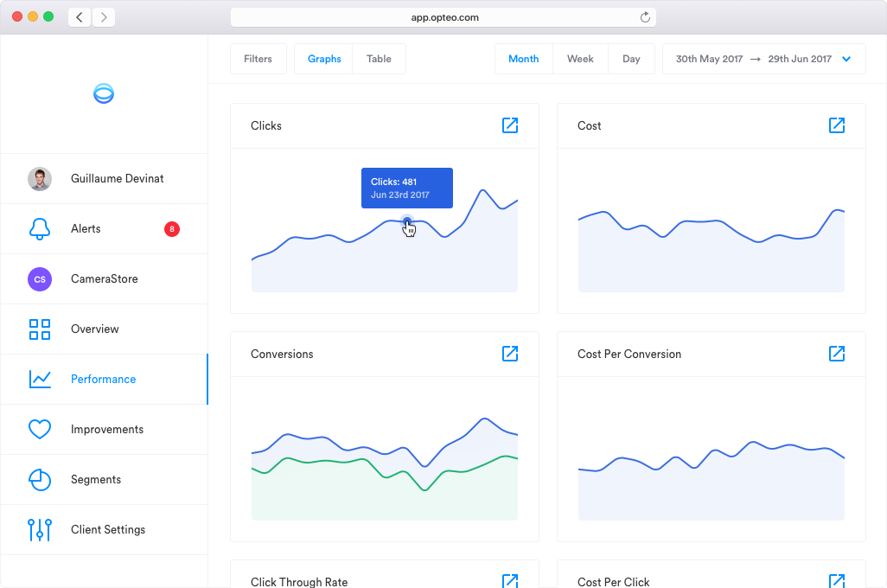Expand the Cost Per Conversion graph

[837, 354]
